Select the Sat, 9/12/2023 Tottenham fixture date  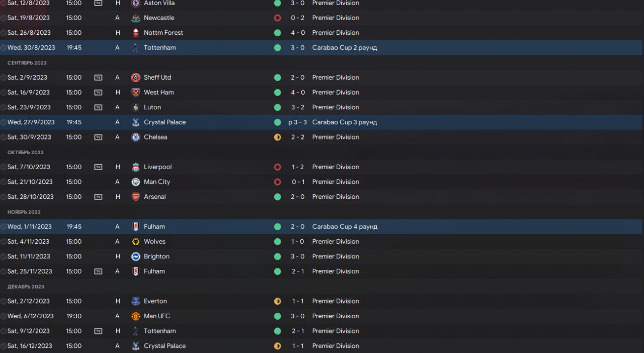29,331
